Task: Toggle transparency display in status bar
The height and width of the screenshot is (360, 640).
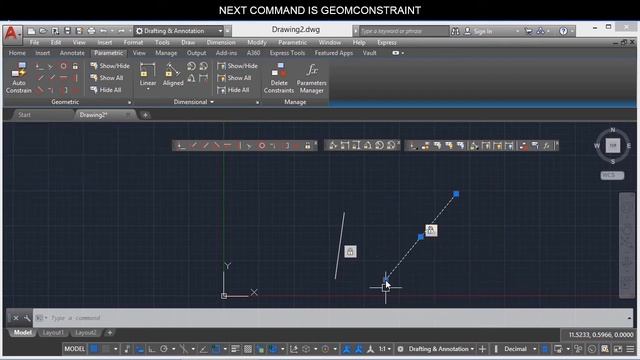Action: [248, 349]
